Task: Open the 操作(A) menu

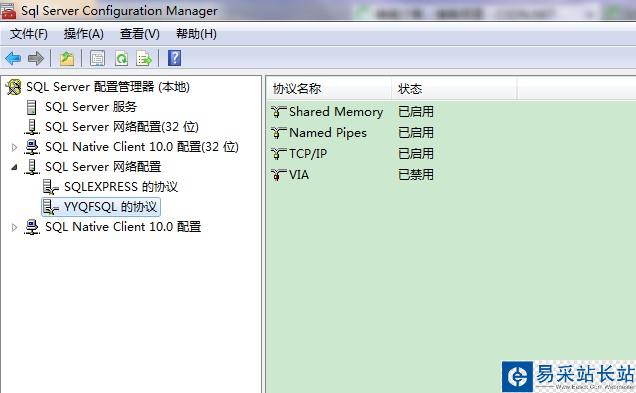Action: point(84,34)
